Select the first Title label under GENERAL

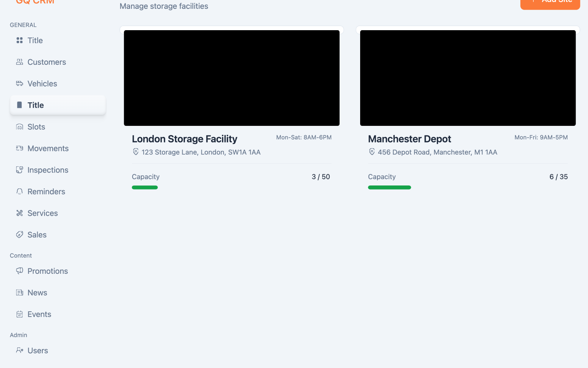[x=35, y=40]
